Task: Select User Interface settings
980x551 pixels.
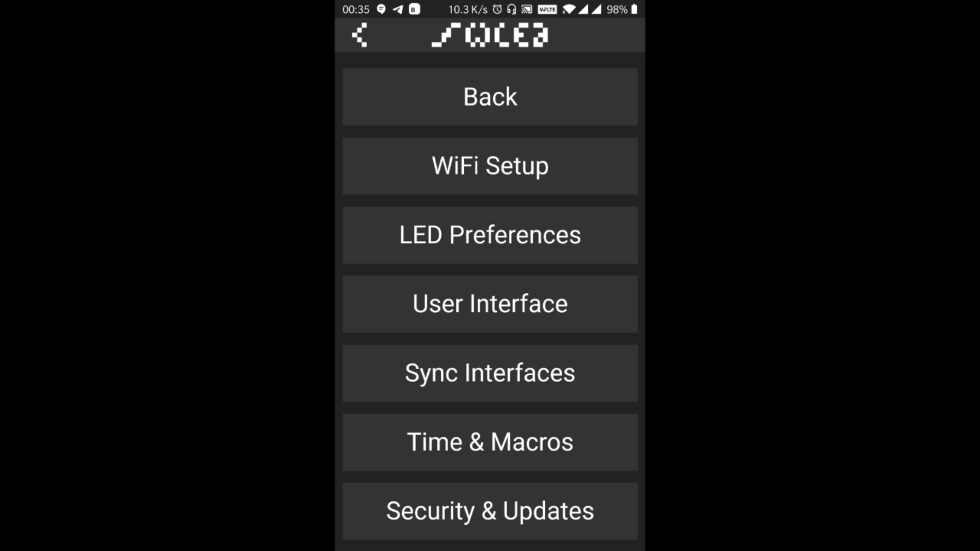Action: click(x=490, y=304)
